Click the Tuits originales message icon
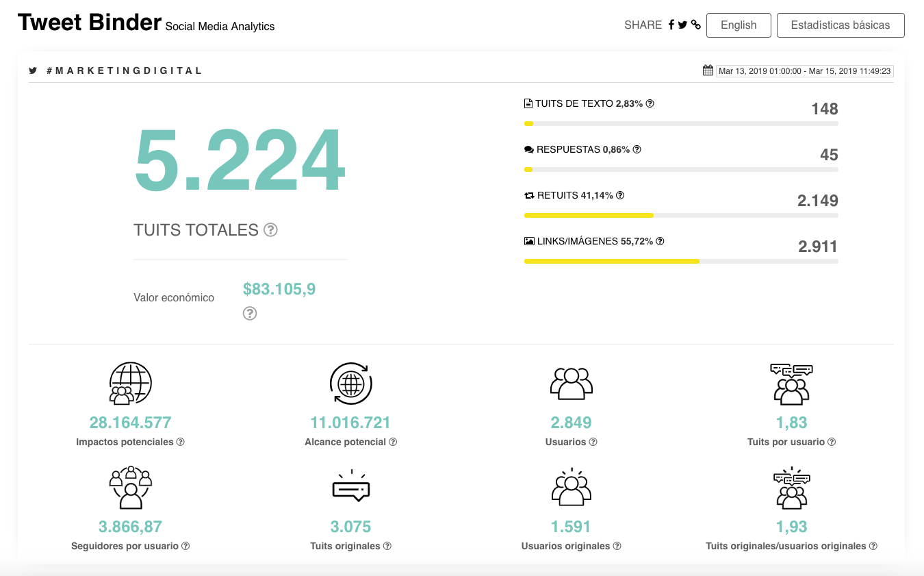The width and height of the screenshot is (924, 576). click(x=350, y=487)
